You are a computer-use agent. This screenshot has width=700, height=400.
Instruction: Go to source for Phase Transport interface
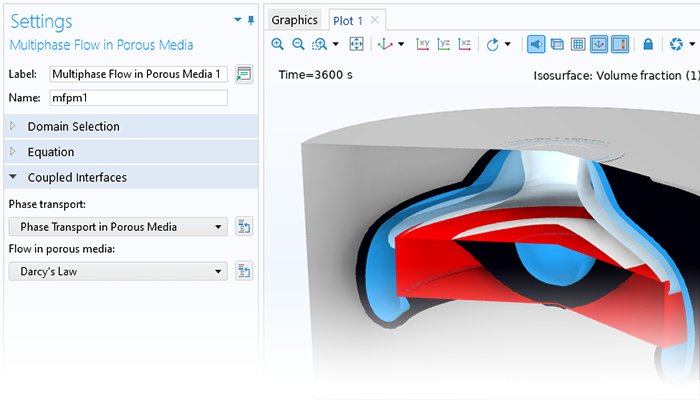pos(244,227)
